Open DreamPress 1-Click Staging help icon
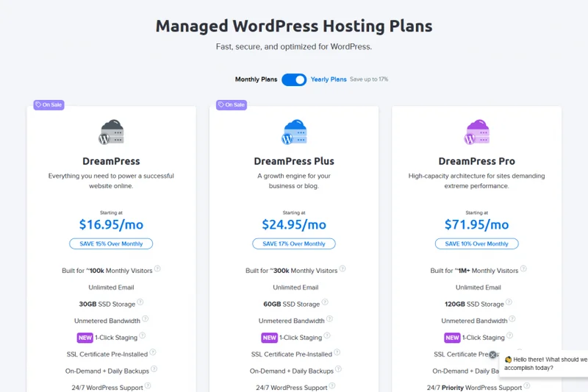The height and width of the screenshot is (392, 588). (143, 335)
